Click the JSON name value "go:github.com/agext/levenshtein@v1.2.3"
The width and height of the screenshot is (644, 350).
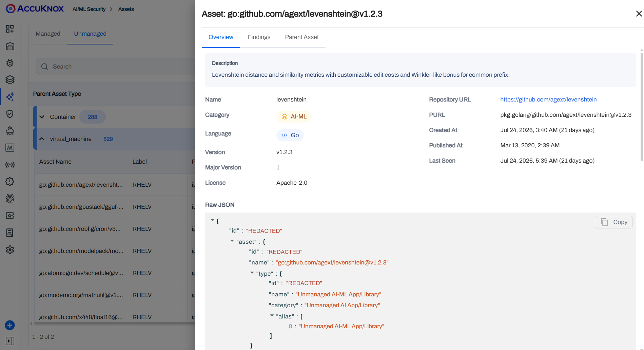332,262
